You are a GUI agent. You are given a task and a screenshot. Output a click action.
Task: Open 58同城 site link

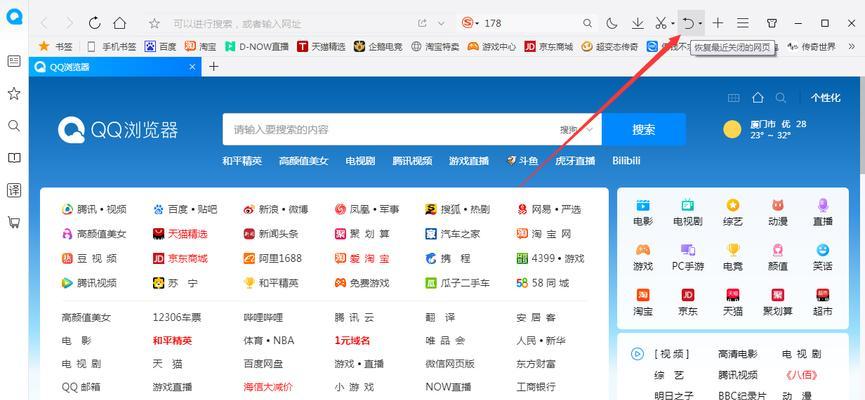tap(542, 283)
